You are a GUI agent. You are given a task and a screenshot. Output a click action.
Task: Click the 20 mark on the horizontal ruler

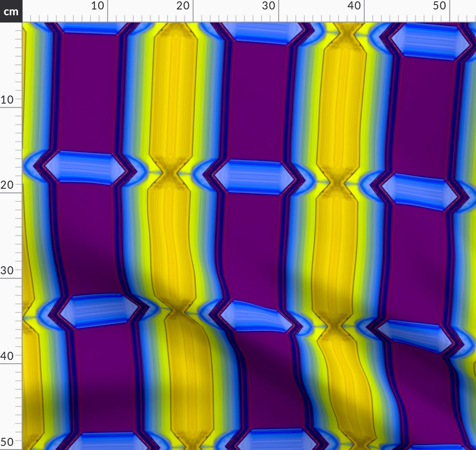[x=183, y=6]
